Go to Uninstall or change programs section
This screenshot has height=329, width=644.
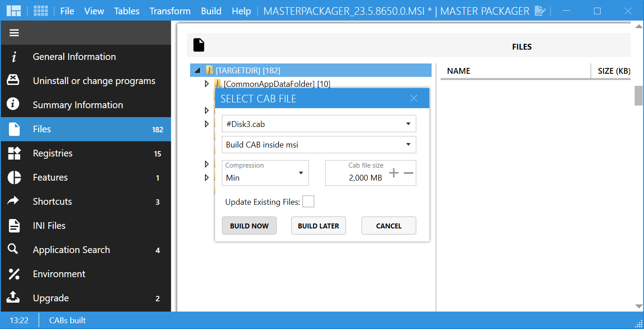tap(86, 81)
